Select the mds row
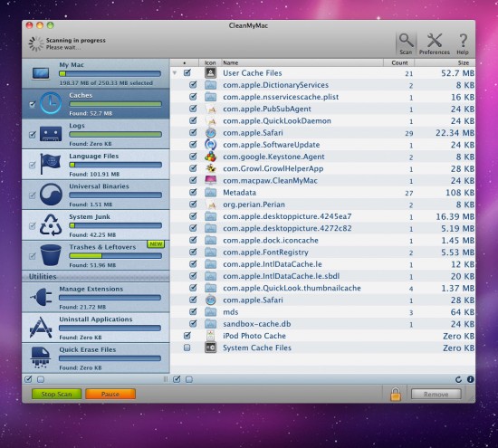Image resolution: width=498 pixels, height=448 pixels. pyautogui.click(x=322, y=312)
